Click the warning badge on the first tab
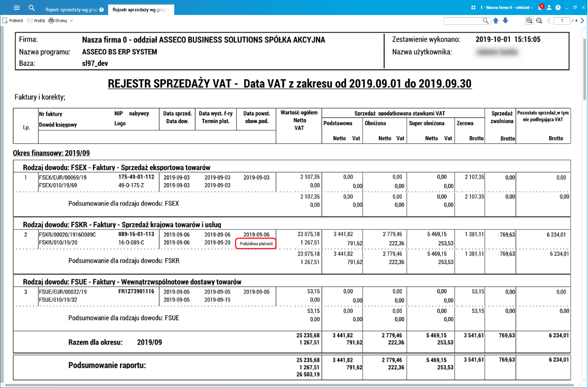The image size is (588, 388). tap(102, 10)
